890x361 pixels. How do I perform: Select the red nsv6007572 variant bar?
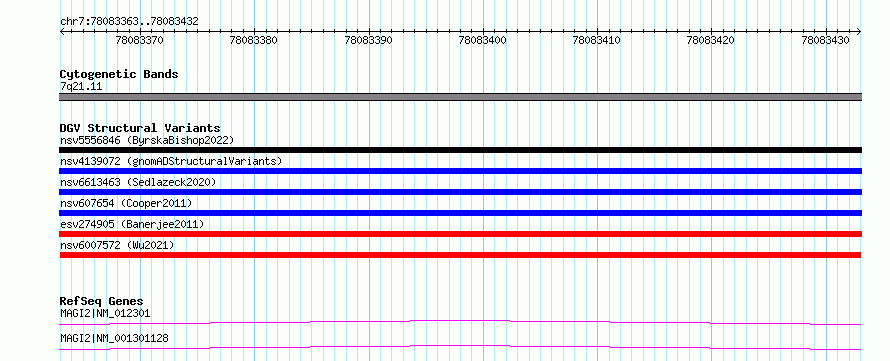(x=460, y=255)
